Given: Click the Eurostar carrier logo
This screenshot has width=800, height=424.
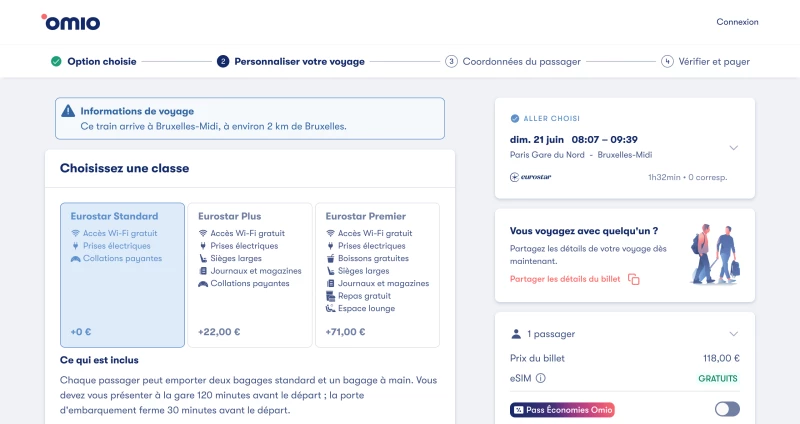Looking at the screenshot, I should click(531, 177).
